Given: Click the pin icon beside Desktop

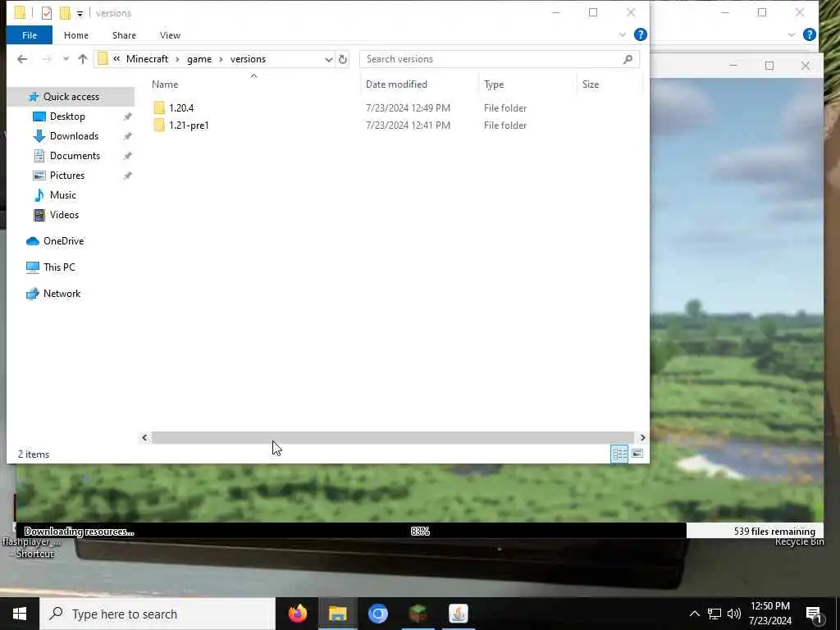Looking at the screenshot, I should [127, 116].
